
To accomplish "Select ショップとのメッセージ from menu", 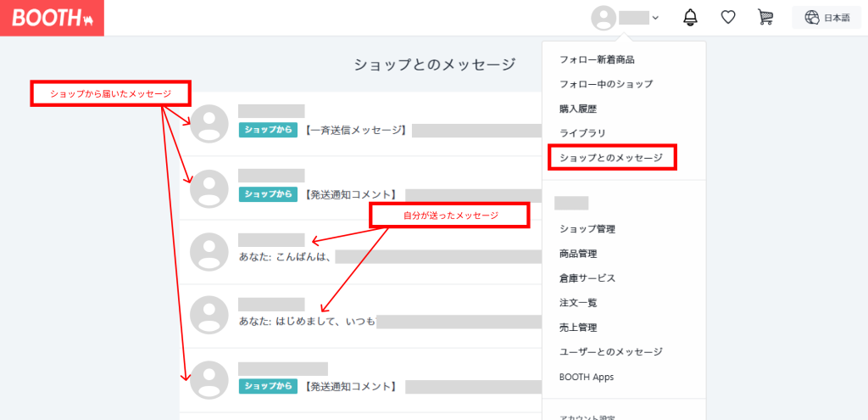I will [x=611, y=158].
